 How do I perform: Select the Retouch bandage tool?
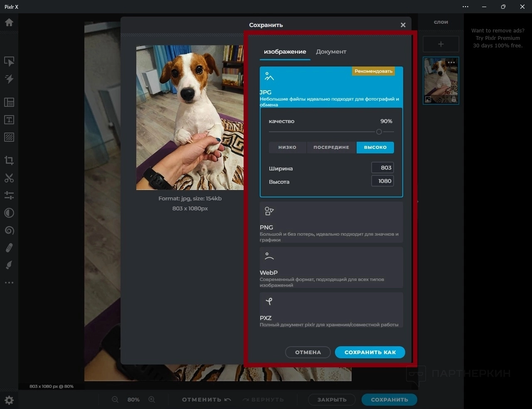click(9, 248)
